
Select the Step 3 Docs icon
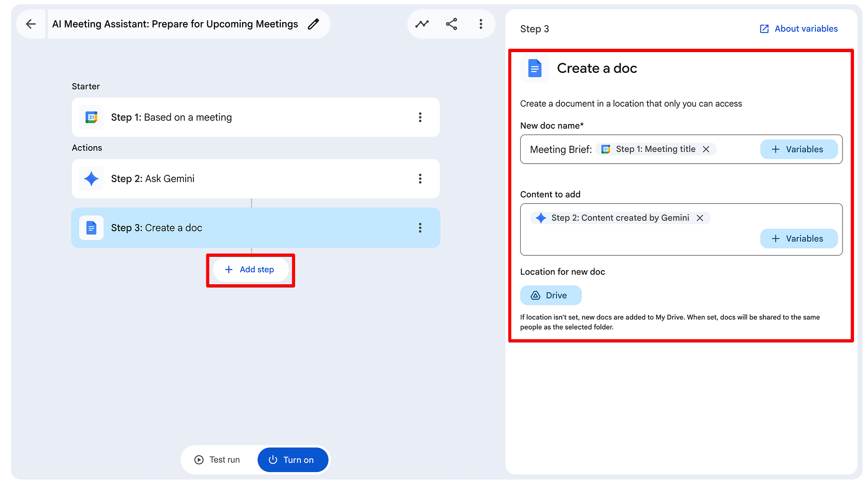(x=91, y=228)
